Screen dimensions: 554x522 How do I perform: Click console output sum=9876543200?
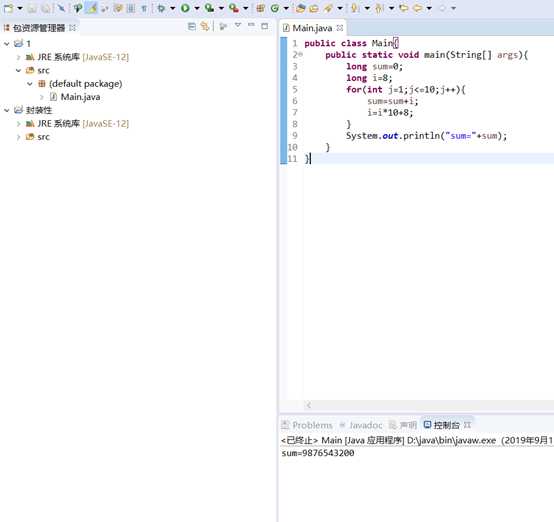(318, 453)
